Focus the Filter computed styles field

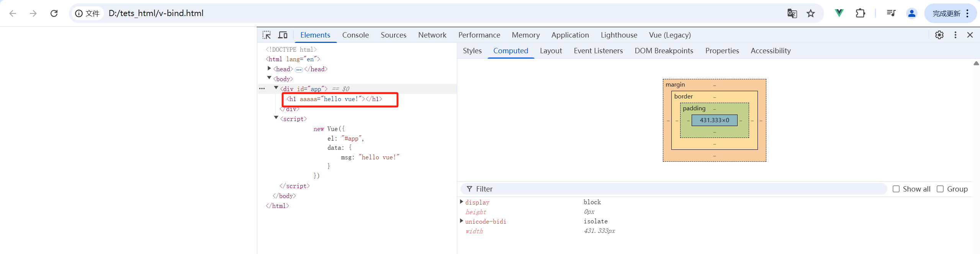click(673, 189)
